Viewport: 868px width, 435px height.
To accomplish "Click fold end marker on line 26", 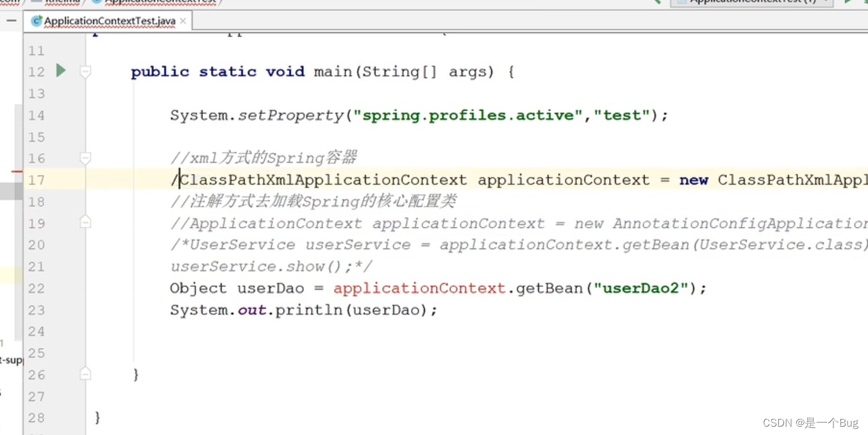I will pos(85,374).
